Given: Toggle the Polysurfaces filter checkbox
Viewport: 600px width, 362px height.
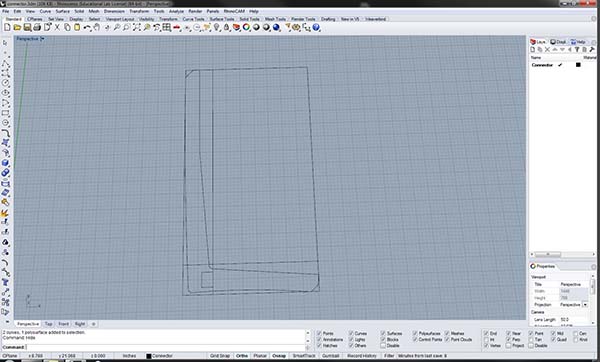Looking at the screenshot, I should pos(415,334).
